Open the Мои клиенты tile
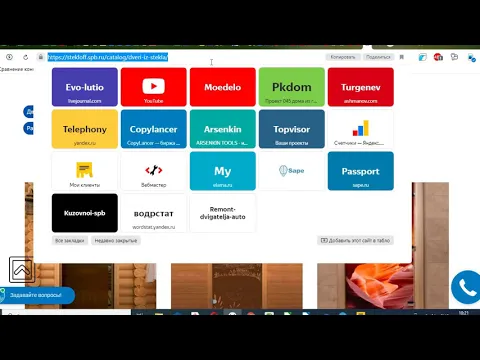 click(85, 171)
